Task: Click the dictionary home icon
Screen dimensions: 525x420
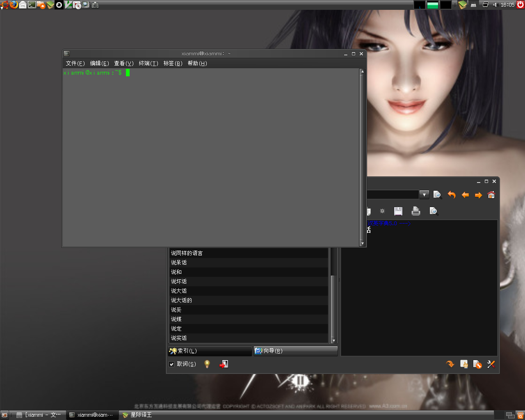Action: pyautogui.click(x=491, y=195)
